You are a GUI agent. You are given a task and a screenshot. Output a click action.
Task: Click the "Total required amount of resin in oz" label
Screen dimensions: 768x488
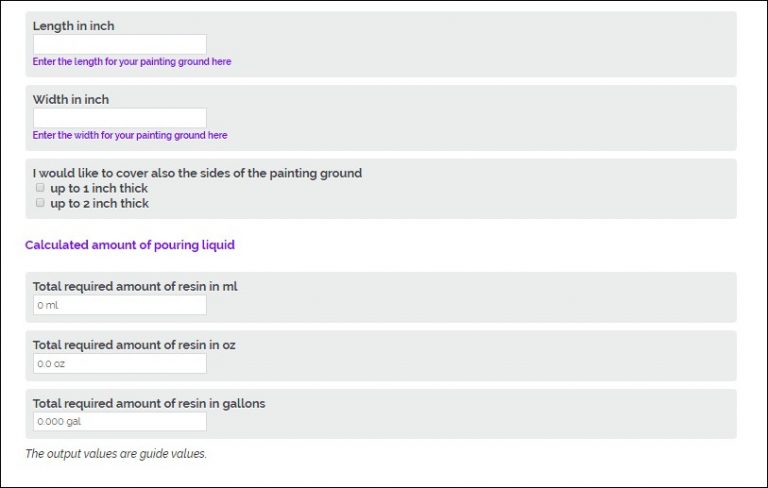click(134, 345)
